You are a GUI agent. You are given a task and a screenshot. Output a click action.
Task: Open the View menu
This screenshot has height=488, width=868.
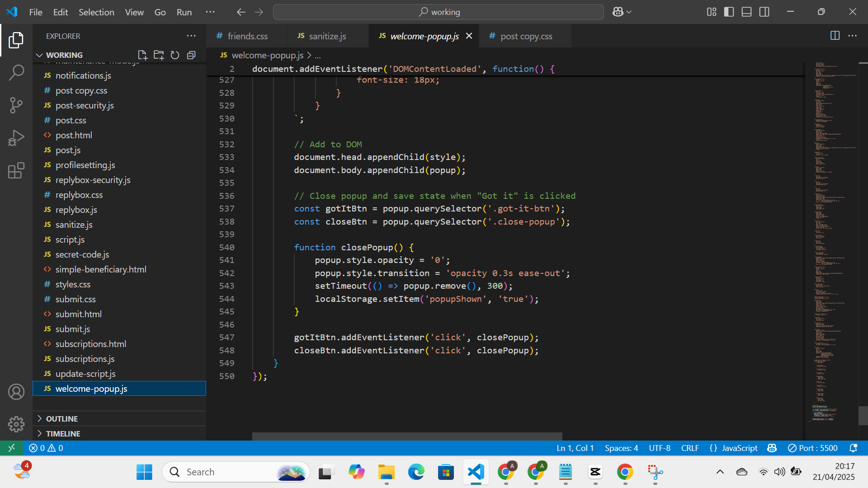click(134, 12)
